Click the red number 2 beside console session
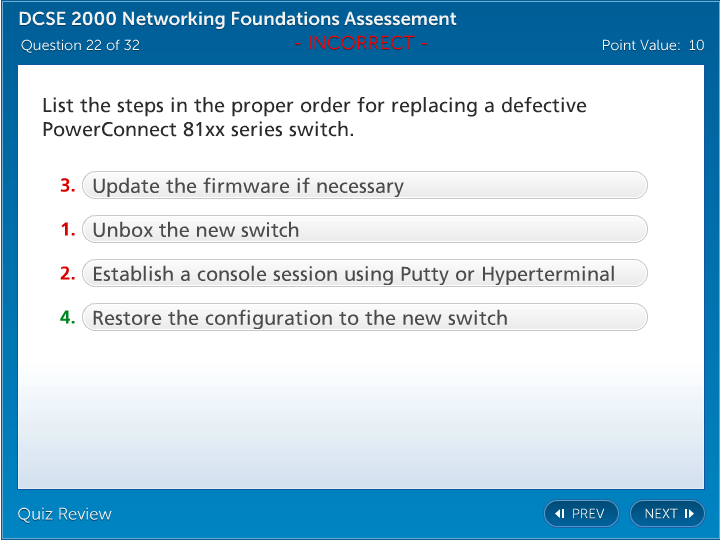720x542 pixels. tap(68, 274)
